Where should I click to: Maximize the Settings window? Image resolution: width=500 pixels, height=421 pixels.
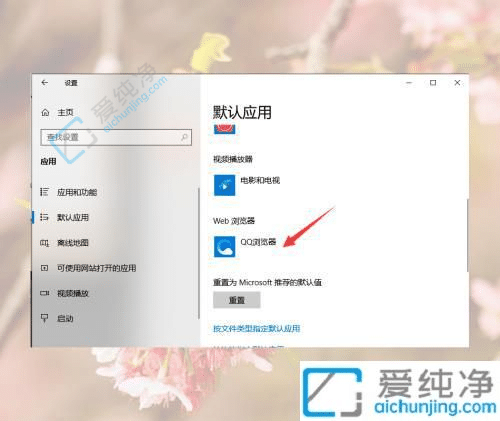433,83
